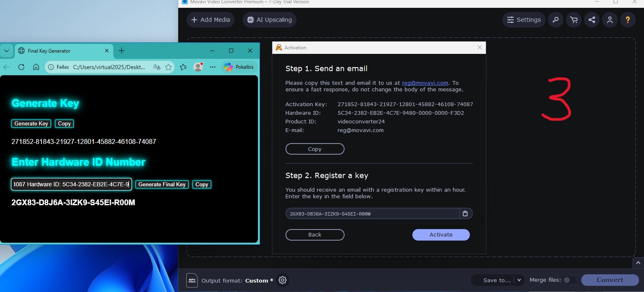Click the share icon in the top toolbar

[x=592, y=20]
